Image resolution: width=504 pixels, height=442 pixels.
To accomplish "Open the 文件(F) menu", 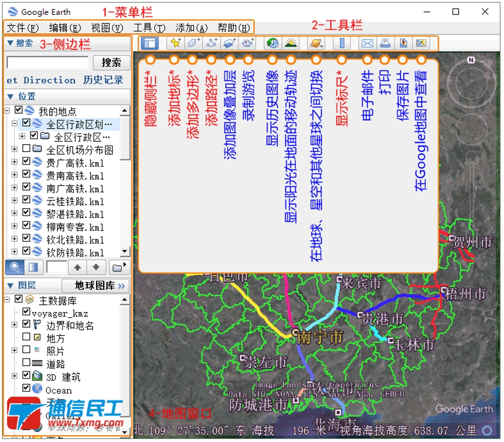I will 22,28.
